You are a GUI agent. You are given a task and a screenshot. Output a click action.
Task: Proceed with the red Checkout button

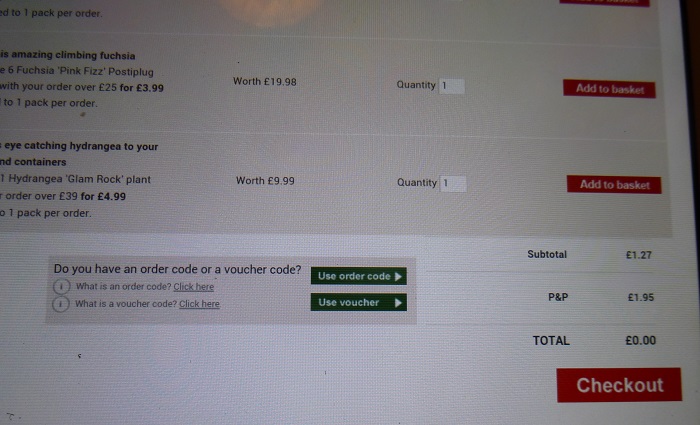619,385
